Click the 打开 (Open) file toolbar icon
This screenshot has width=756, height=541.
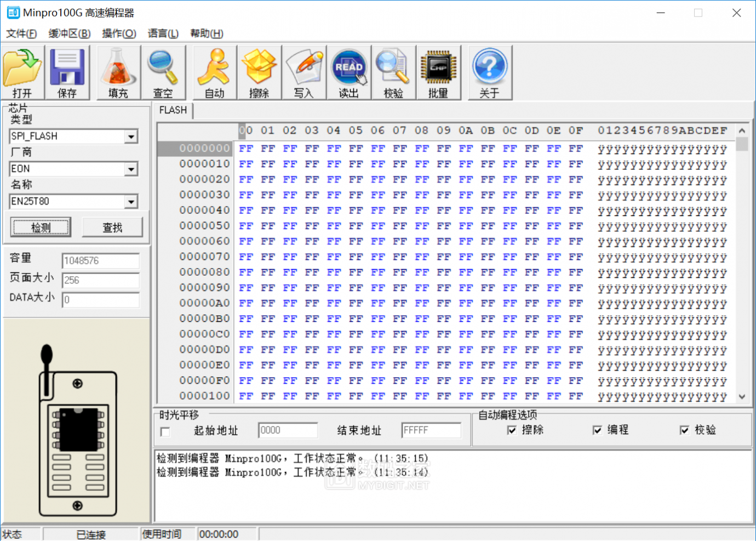pyautogui.click(x=22, y=73)
